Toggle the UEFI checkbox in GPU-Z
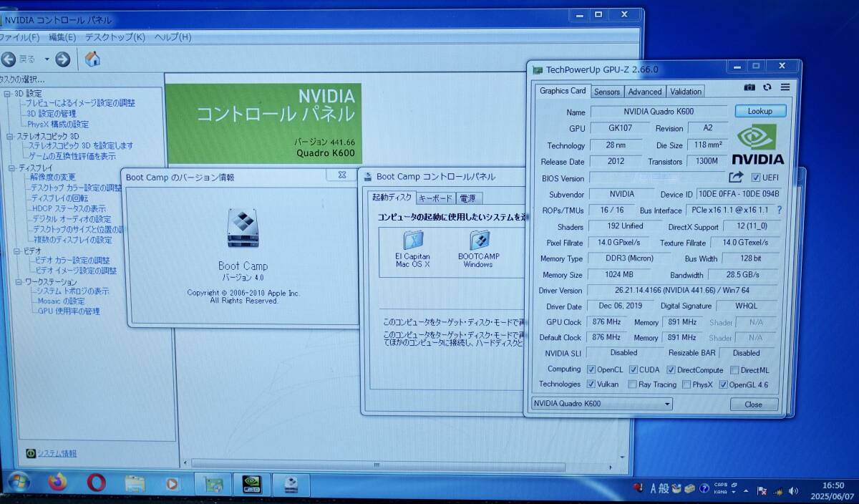859x504 pixels. click(756, 178)
